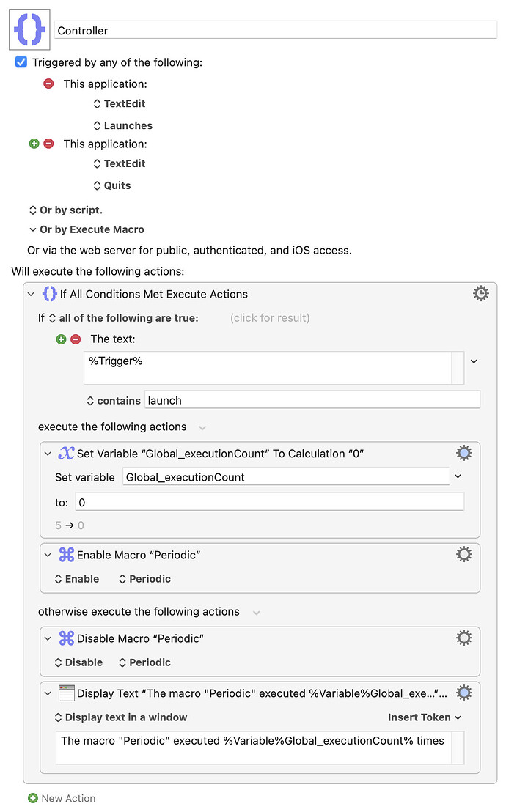506x812 pixels.
Task: Open gear menu for Display Text action
Action: [463, 693]
